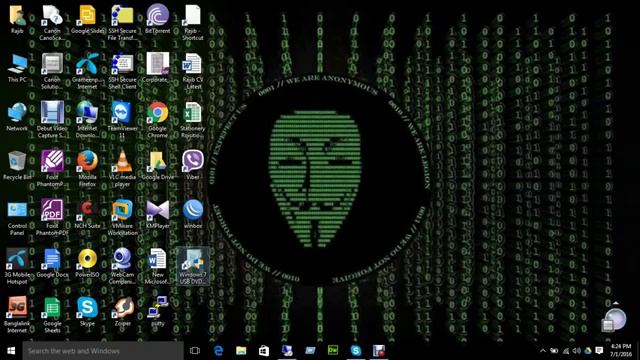Open the network status tray icon
This screenshot has width=640, height=360.
click(x=566, y=351)
